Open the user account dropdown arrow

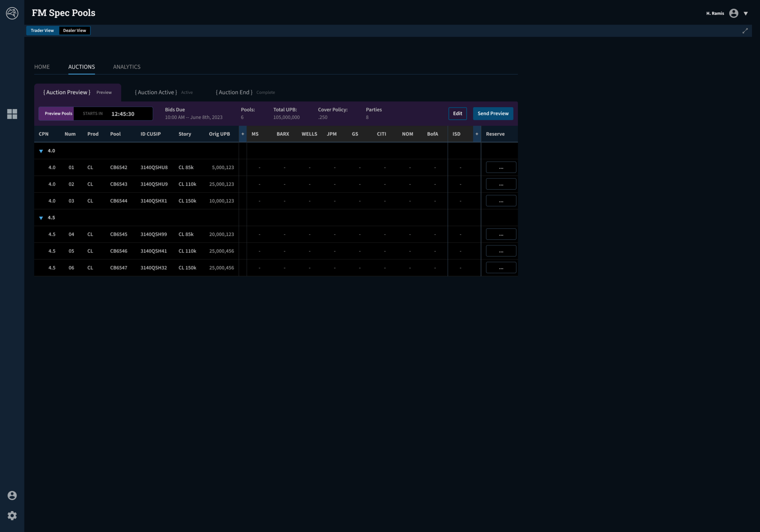(x=745, y=13)
